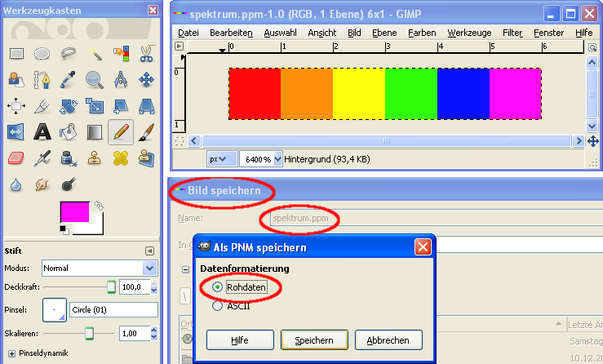The width and height of the screenshot is (603, 364).
Task: Choose the Heal tool
Action: pos(121,158)
